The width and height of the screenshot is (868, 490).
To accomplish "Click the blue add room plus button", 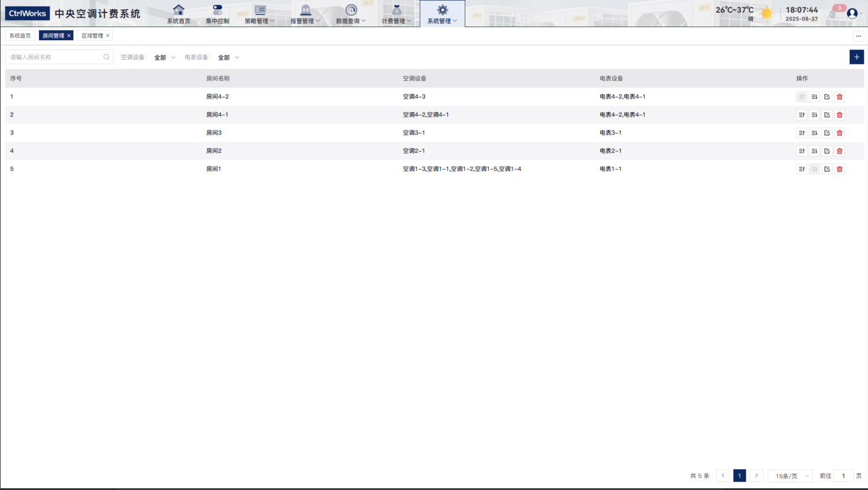I will tap(856, 57).
